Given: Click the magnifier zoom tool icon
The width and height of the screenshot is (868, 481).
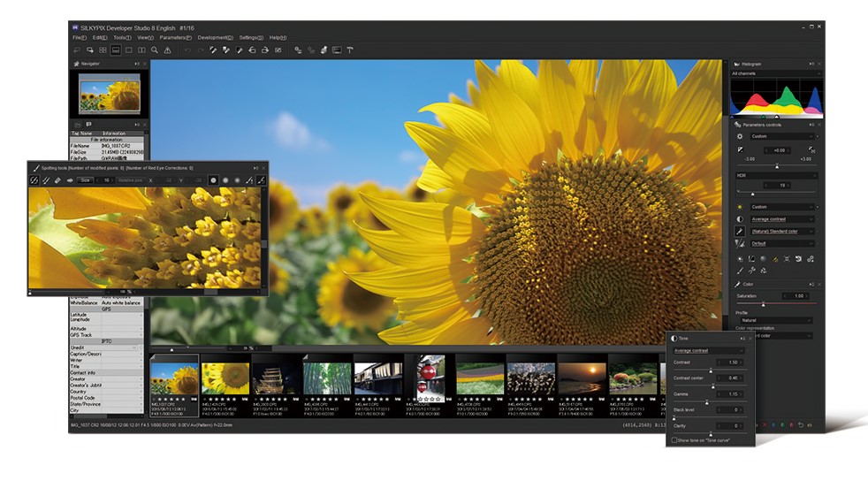Looking at the screenshot, I should point(155,50).
